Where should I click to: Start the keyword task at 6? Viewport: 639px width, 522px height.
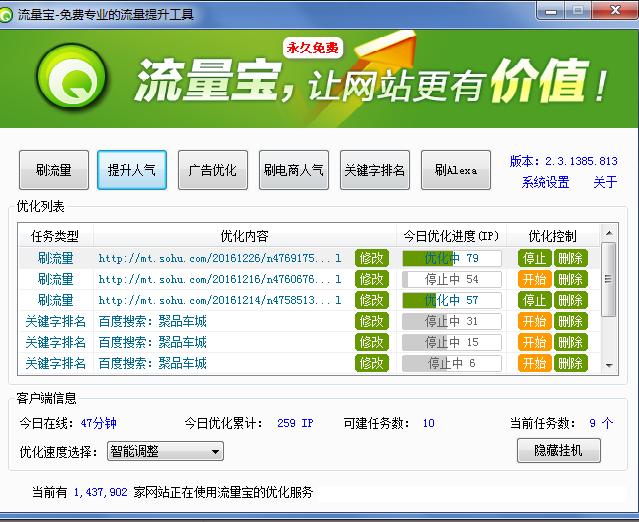point(535,363)
